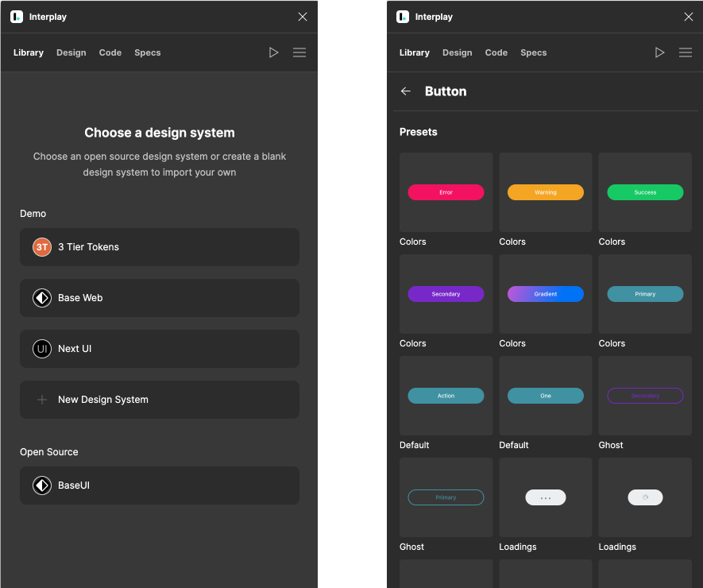This screenshot has width=703, height=588.
Task: Pick the green Success button preset
Action: [x=645, y=192]
